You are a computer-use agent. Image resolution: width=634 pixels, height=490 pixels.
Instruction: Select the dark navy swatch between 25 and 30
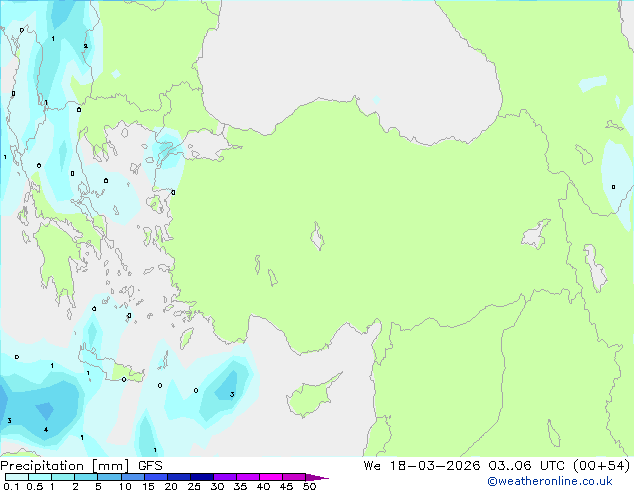tap(201, 477)
